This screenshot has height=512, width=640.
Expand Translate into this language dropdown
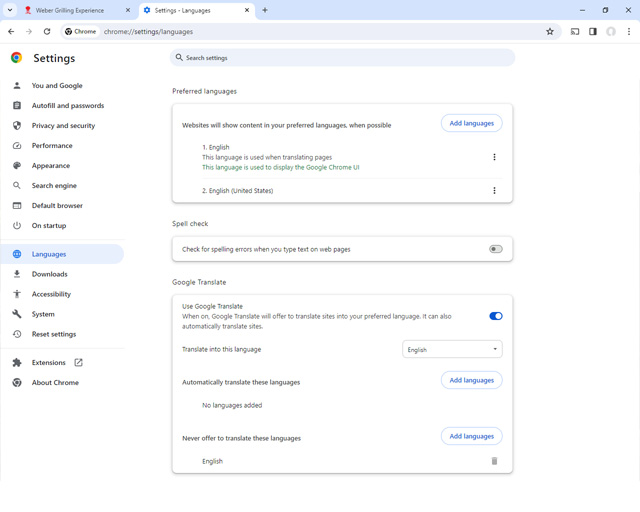[x=452, y=349]
